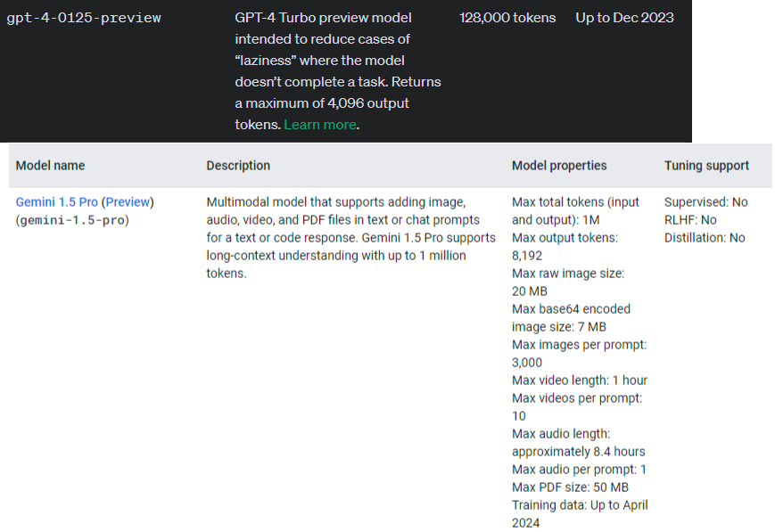Select the "Max output tokens: 8,192" entry
775x532 pixels.
pos(565,247)
